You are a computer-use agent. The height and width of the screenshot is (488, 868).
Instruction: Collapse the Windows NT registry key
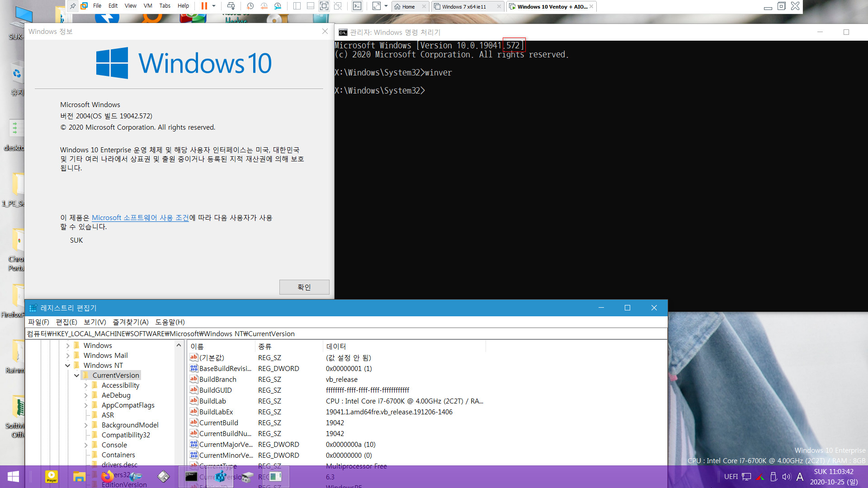[68, 366]
